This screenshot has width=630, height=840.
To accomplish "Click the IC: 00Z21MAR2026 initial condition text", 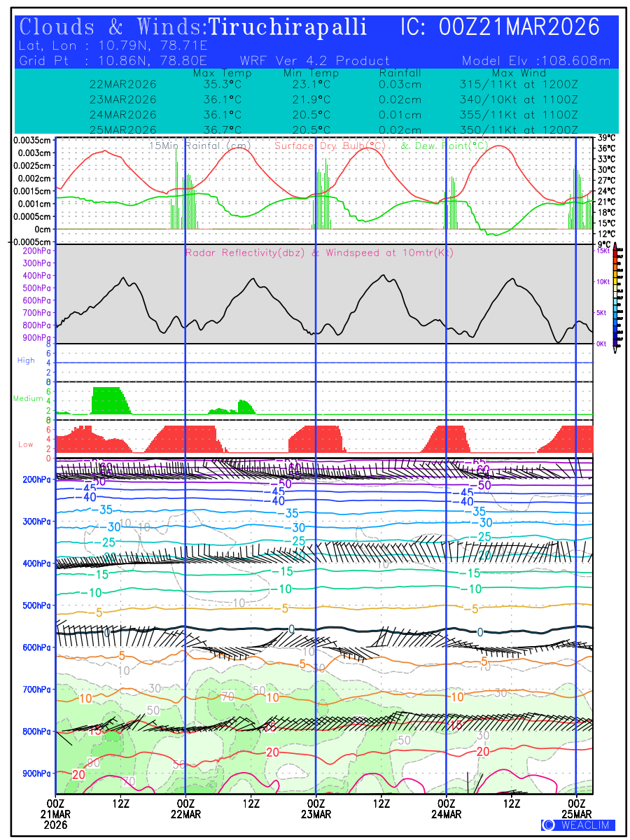I will 500,27.
